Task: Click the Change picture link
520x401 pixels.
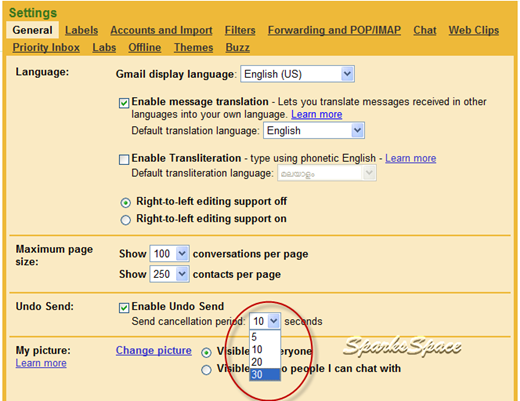Action: click(x=154, y=350)
